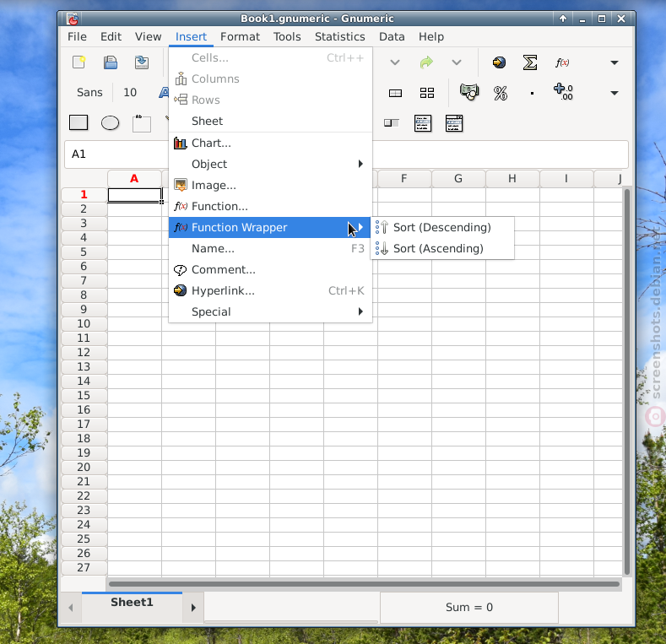Click the A1 cell name box
The width and height of the screenshot is (666, 644).
click(116, 154)
